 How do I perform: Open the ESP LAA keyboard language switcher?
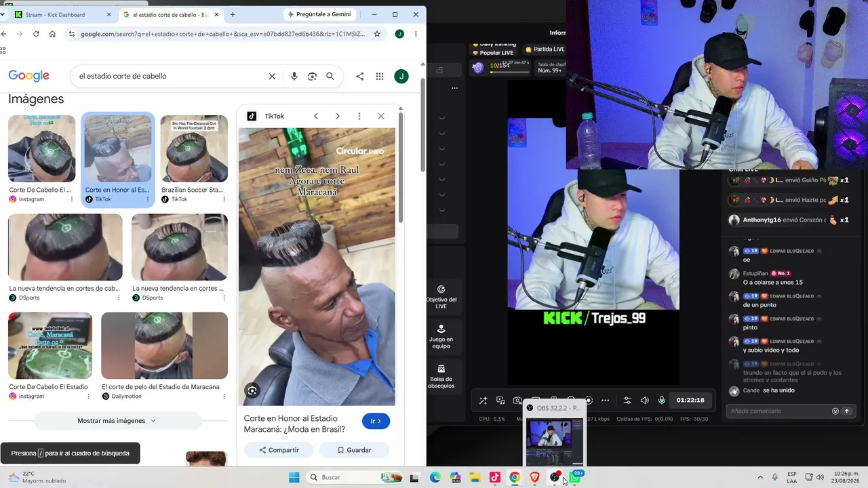[x=792, y=478]
